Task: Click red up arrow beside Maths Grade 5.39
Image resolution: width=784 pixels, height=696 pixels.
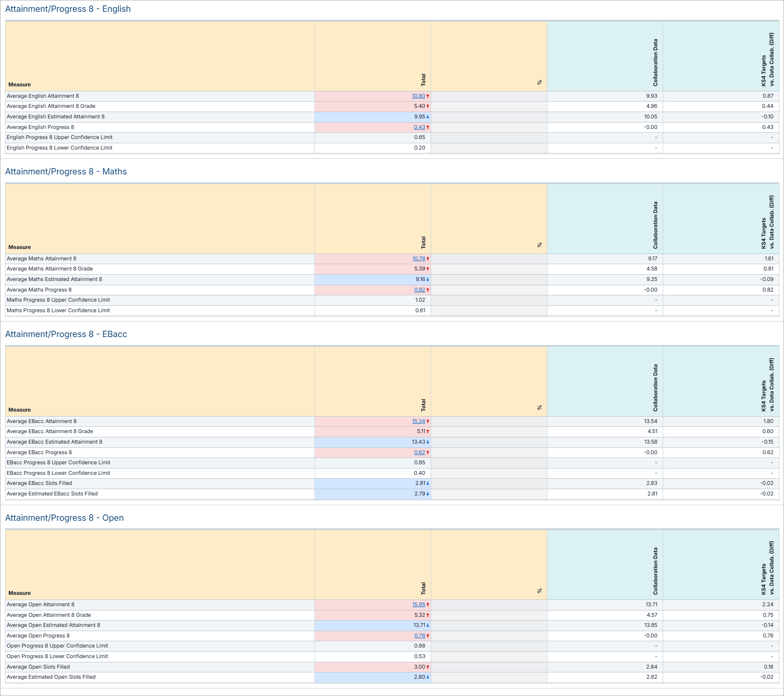Action: pos(428,269)
